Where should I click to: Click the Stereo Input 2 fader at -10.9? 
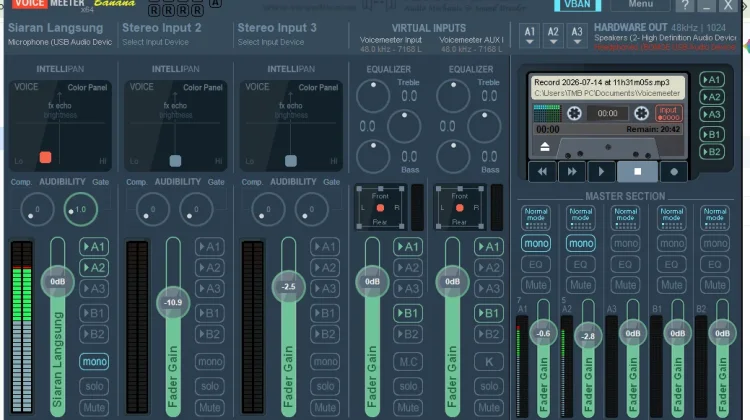click(173, 303)
